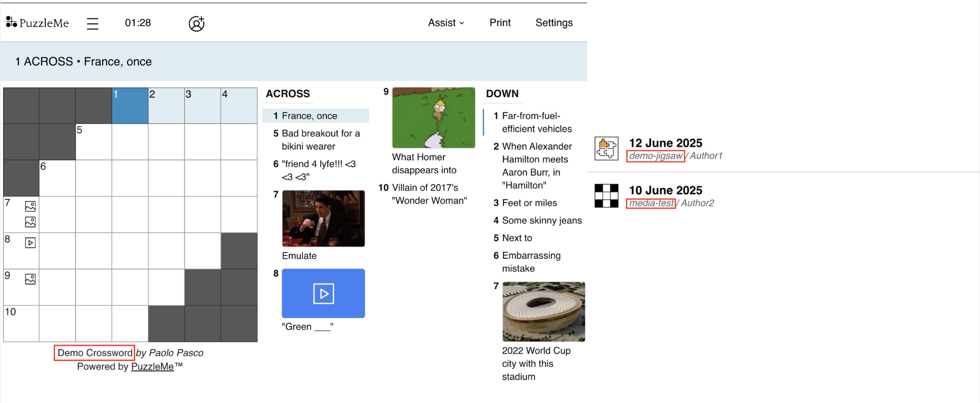Click the image icon in grid cell 9
The height and width of the screenshot is (403, 980).
point(30,279)
